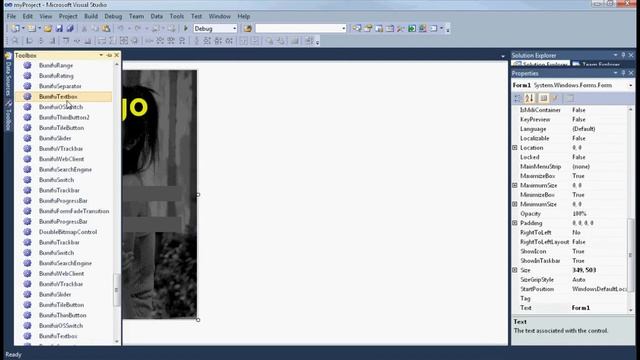Image resolution: width=640 pixels, height=360 pixels.
Task: Click the Save All toolbar icon
Action: pyautogui.click(x=70, y=29)
